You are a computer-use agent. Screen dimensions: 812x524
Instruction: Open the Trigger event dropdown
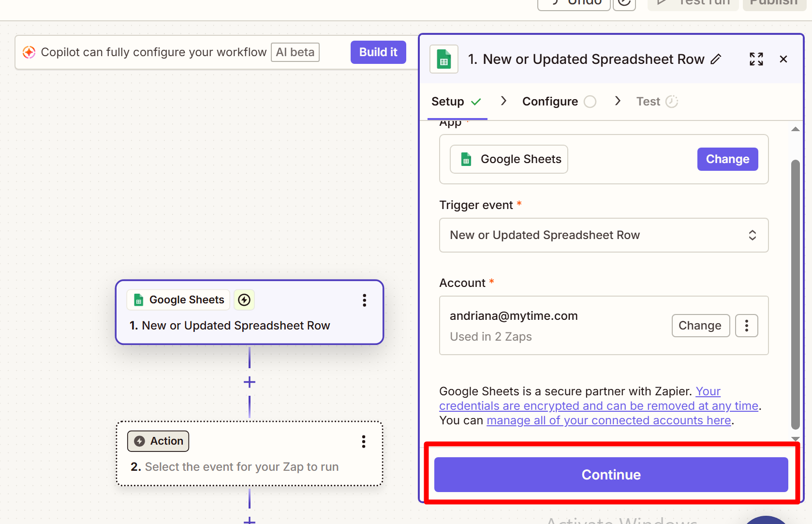click(x=604, y=235)
